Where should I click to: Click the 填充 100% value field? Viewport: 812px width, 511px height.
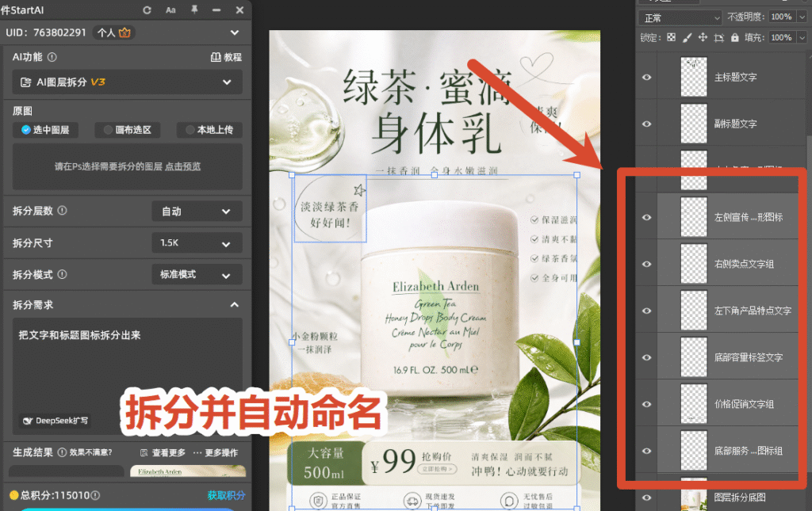click(782, 37)
